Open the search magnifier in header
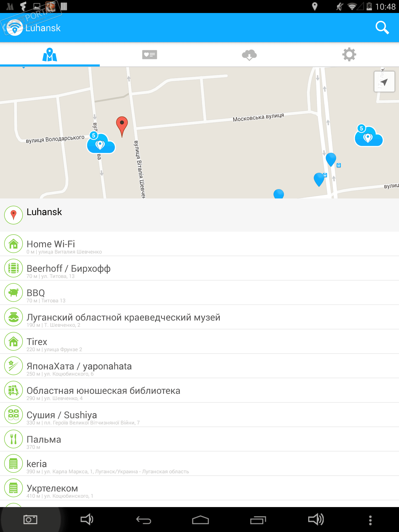The width and height of the screenshot is (399, 532). click(382, 28)
